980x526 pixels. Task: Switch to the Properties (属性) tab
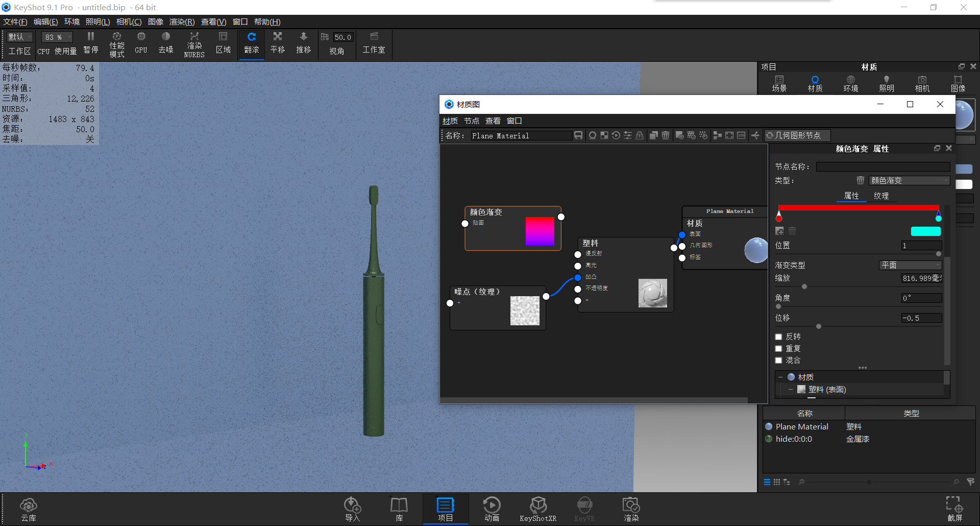tap(851, 196)
